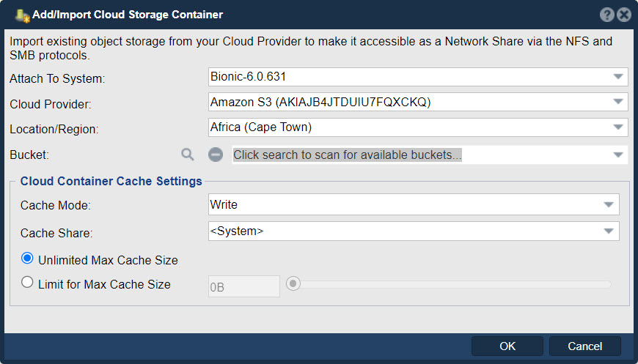This screenshot has width=638, height=364.
Task: Open the Cache Share dropdown arrow
Action: 609,231
